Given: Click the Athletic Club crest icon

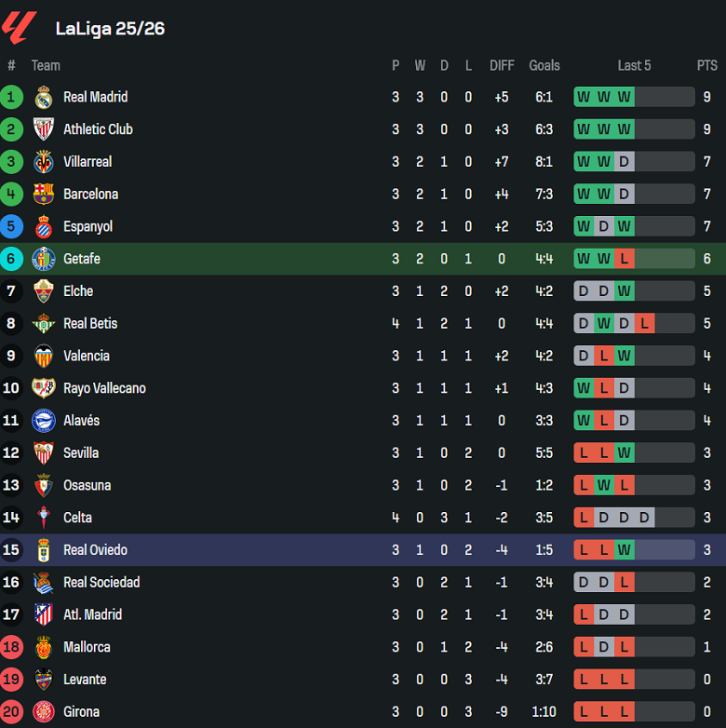Looking at the screenshot, I should 43,129.
